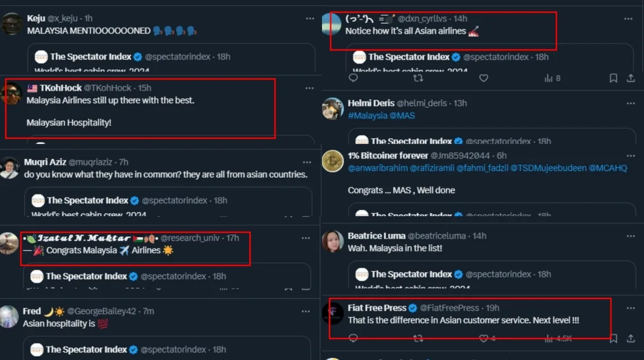Viewport: 644px width, 360px height.
Task: Show more options on Muqri Aziz's tweet
Action: pyautogui.click(x=306, y=162)
